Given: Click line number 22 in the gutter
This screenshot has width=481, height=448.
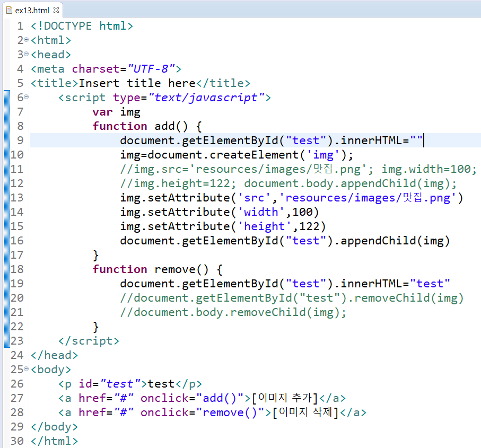Looking at the screenshot, I should [17, 327].
